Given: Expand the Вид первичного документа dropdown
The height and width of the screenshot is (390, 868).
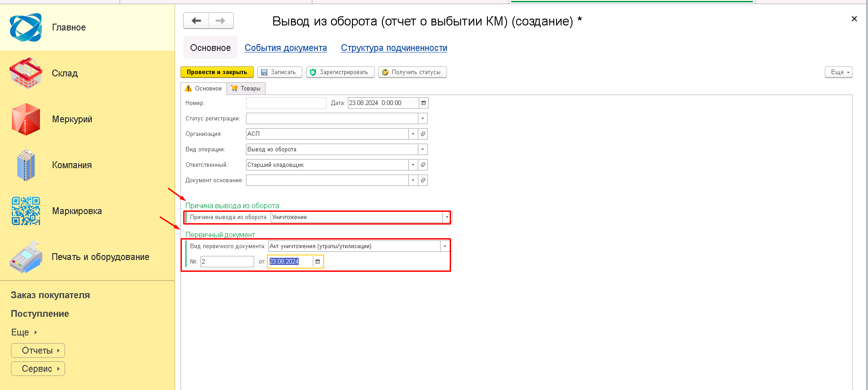Looking at the screenshot, I should 445,246.
